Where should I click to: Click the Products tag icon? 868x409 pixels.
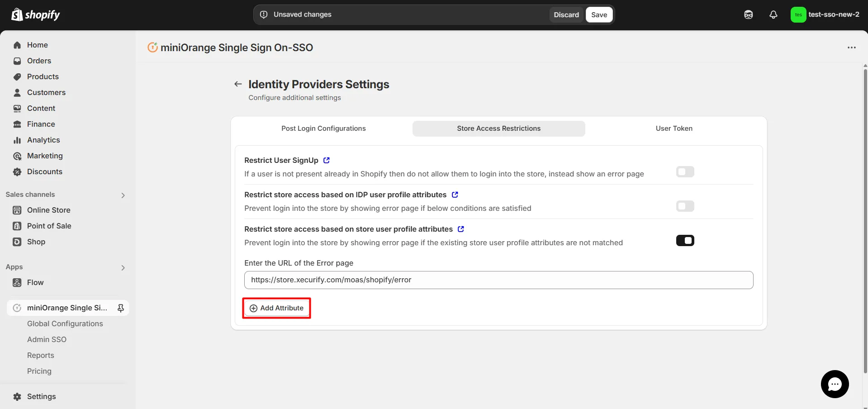17,76
